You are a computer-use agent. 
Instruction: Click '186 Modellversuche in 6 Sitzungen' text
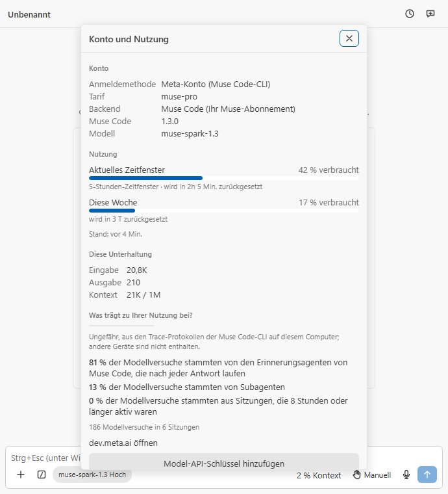pos(144,427)
